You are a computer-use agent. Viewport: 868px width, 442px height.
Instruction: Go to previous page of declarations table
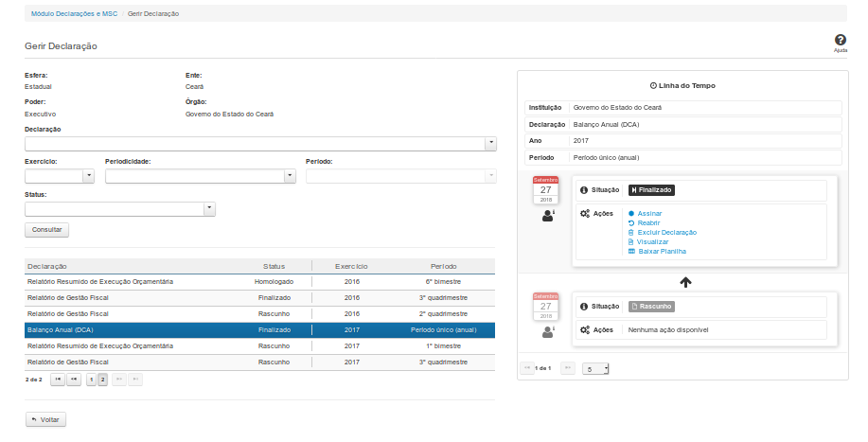(74, 379)
